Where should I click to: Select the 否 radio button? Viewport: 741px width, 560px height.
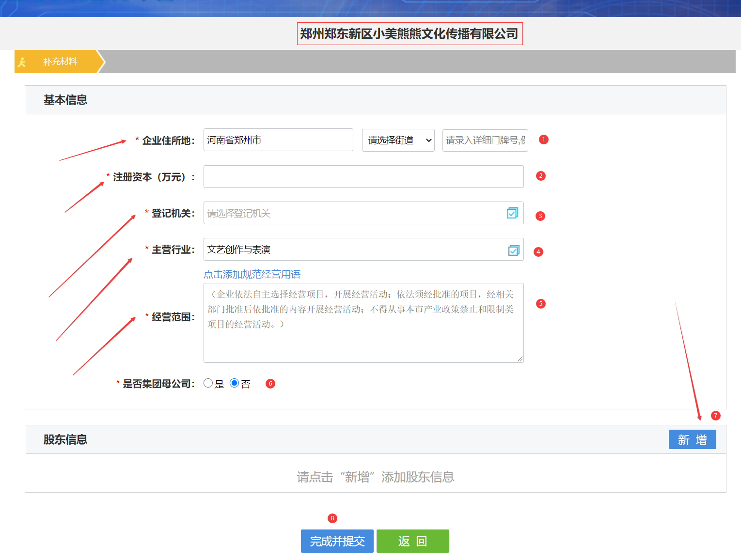[x=234, y=383]
